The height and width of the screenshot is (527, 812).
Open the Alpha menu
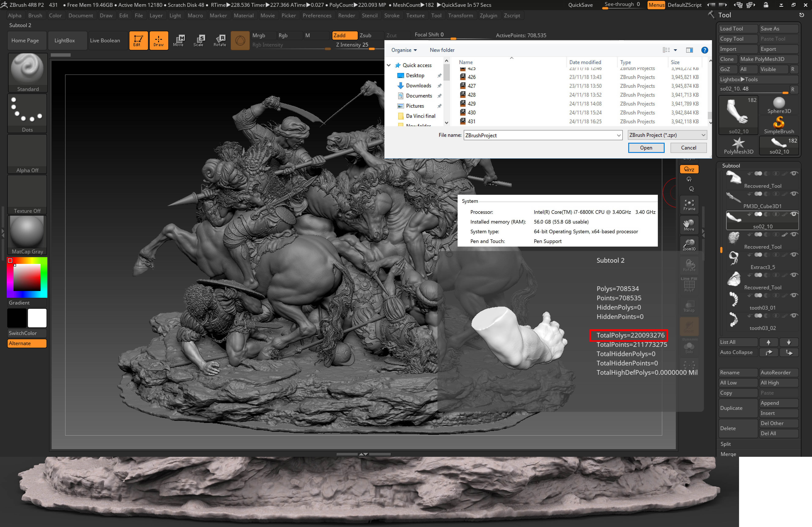pos(15,16)
